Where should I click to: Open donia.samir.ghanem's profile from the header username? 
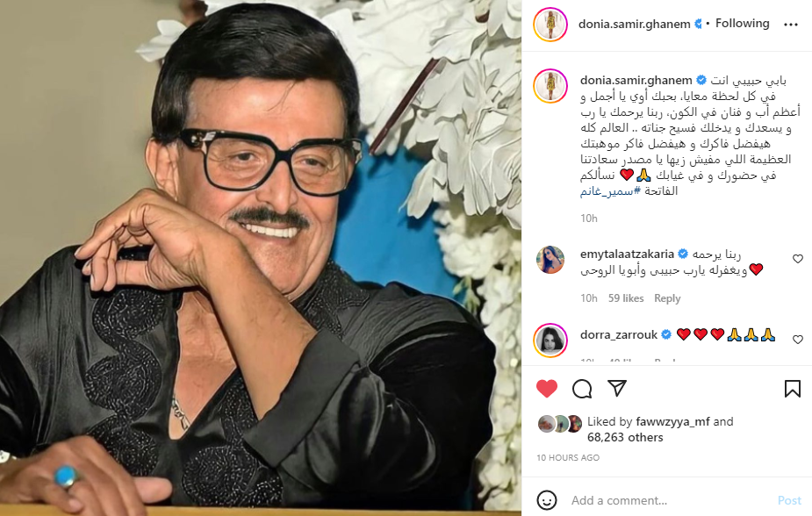(634, 24)
